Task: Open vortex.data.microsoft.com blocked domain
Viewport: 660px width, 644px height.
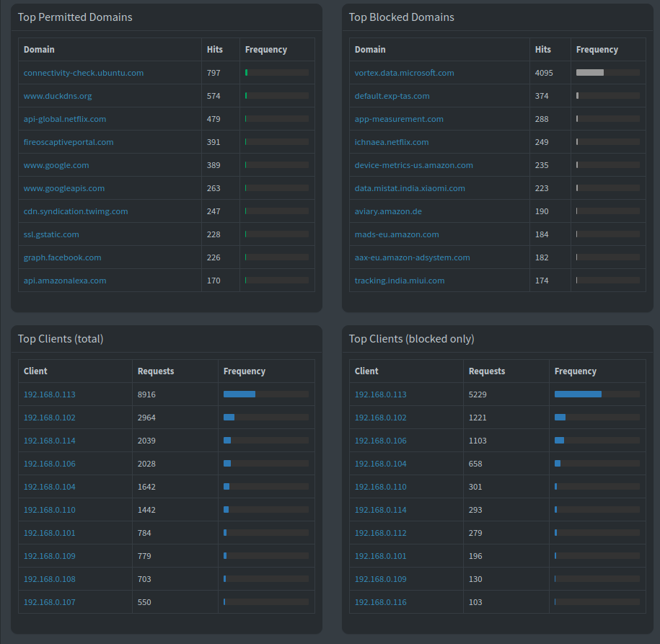Action: (x=404, y=73)
